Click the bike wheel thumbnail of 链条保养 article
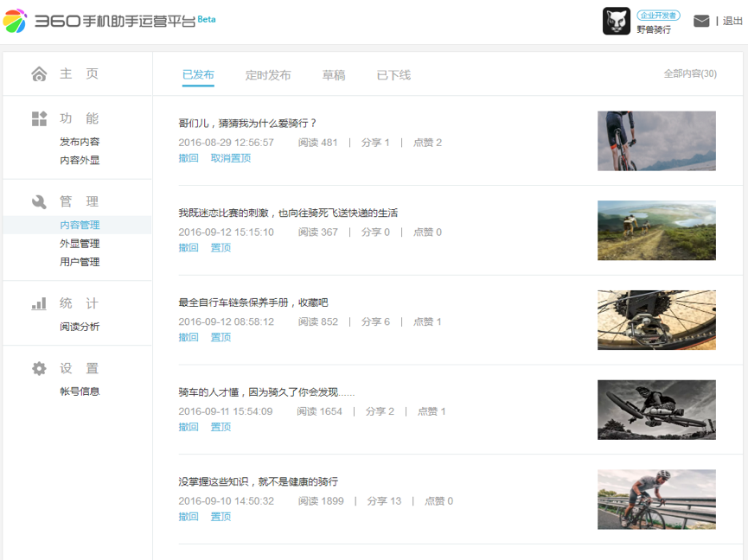Screen dimensions: 748x560 (x=656, y=321)
